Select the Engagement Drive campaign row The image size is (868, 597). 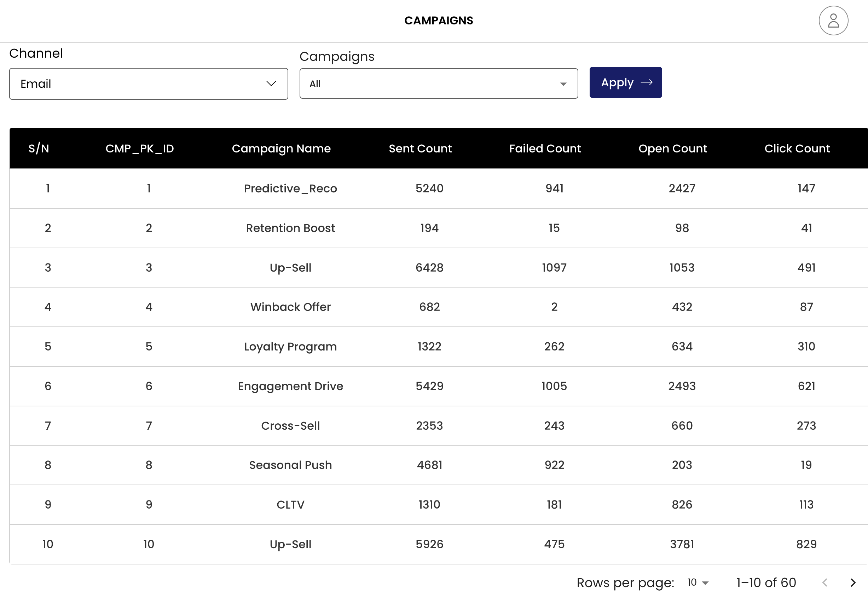[290, 386]
